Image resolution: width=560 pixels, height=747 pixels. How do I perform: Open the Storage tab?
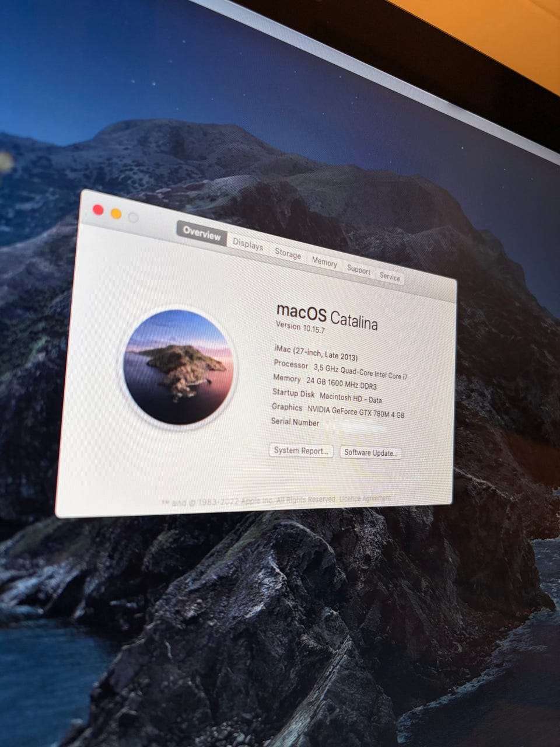288,254
